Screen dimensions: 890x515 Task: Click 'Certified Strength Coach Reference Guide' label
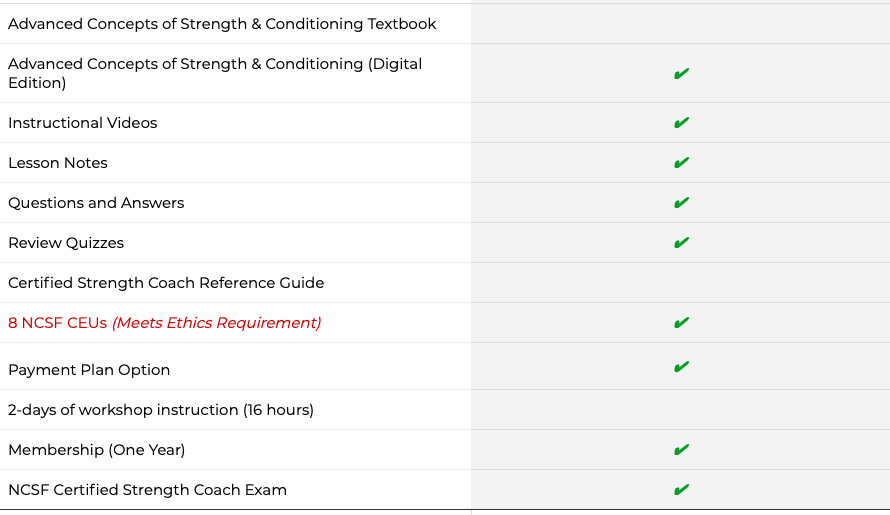point(166,283)
